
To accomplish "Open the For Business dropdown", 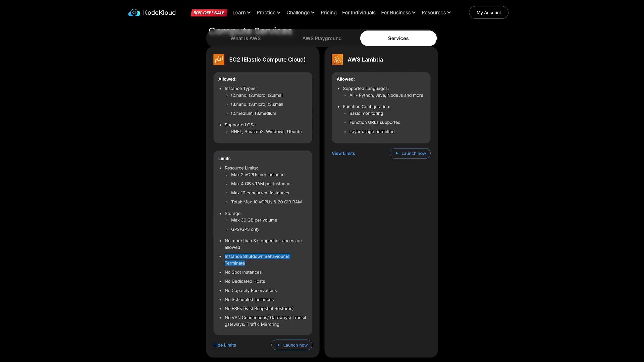I will click(x=398, y=13).
